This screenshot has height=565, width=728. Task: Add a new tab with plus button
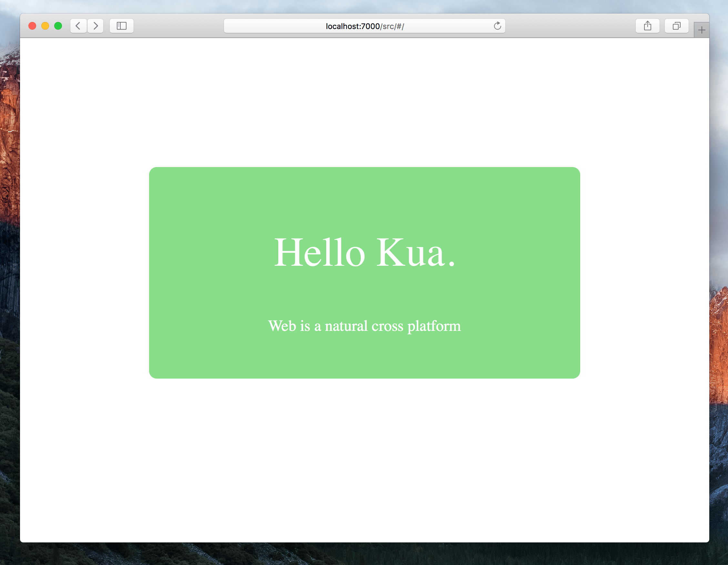pos(701,30)
